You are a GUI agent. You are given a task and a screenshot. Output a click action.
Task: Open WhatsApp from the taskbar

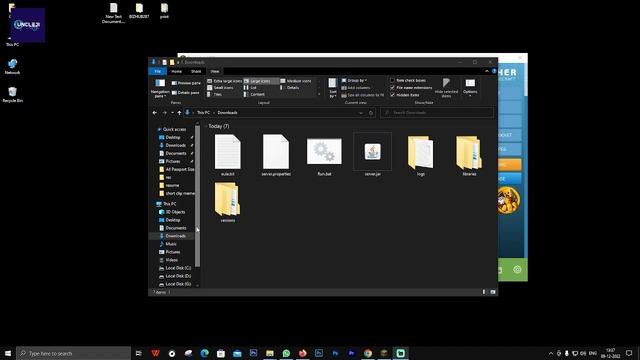click(286, 353)
